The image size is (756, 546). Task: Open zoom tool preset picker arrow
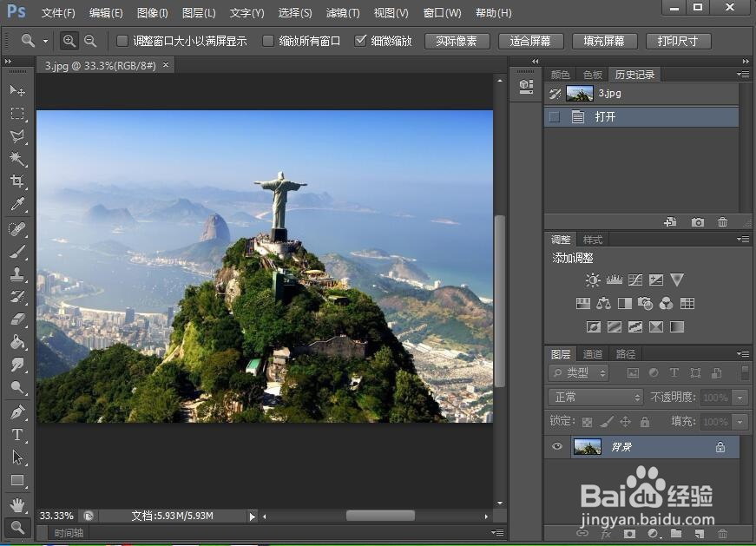(x=45, y=41)
